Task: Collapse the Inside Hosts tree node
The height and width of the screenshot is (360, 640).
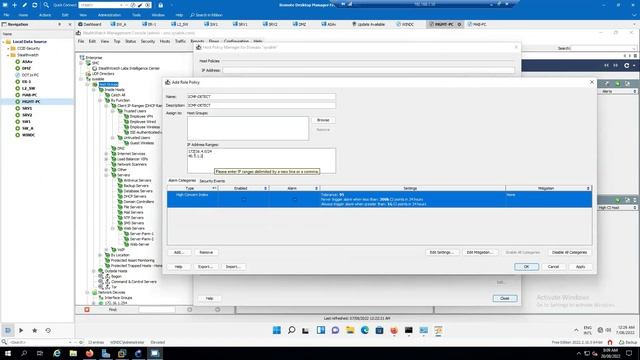Action: coord(94,89)
